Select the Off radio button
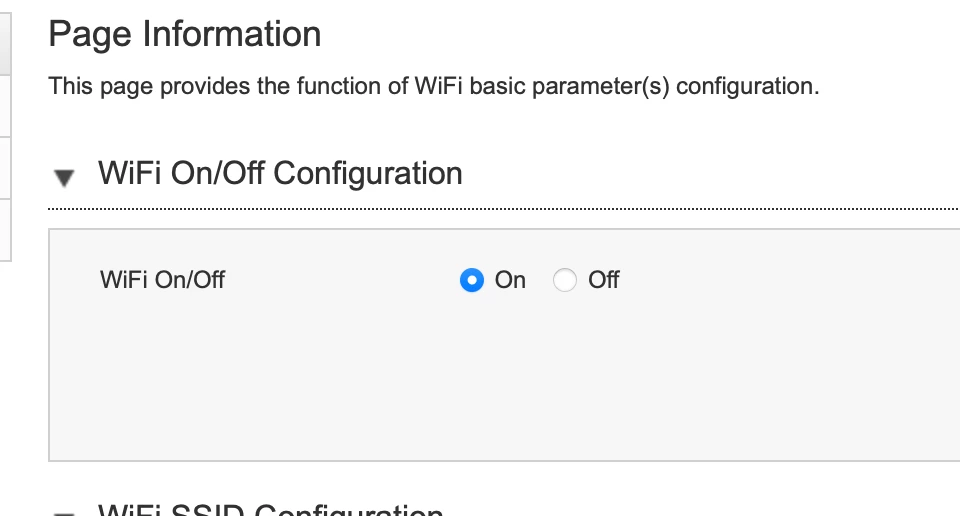This screenshot has height=516, width=960. [x=565, y=280]
